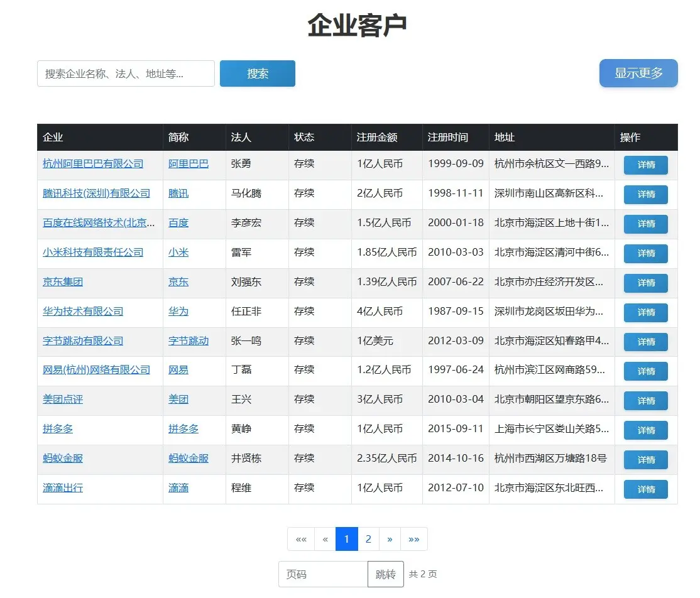Screen dimensions: 700x598
Task: Open details for the 李彦宏 row
Action: coord(645,224)
